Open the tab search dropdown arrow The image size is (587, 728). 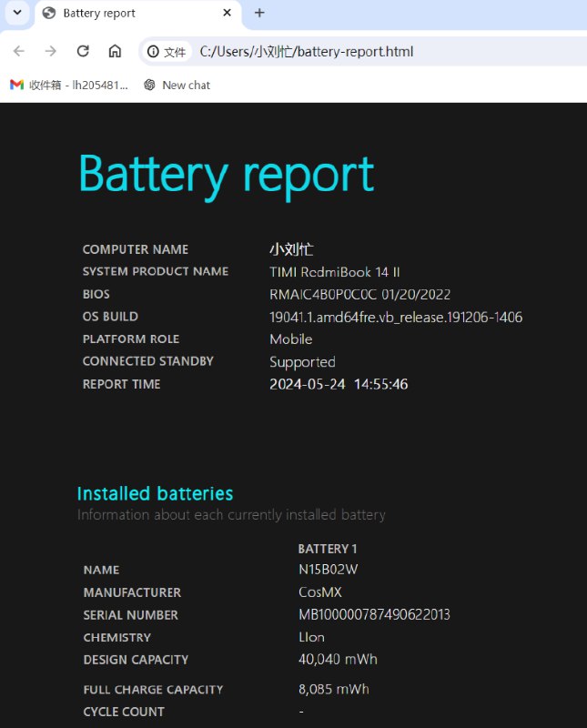click(x=17, y=13)
